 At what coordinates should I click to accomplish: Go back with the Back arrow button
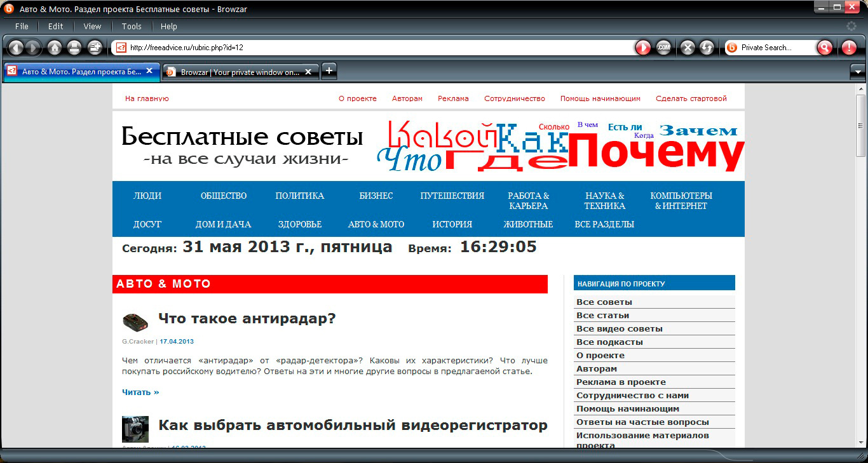click(16, 48)
